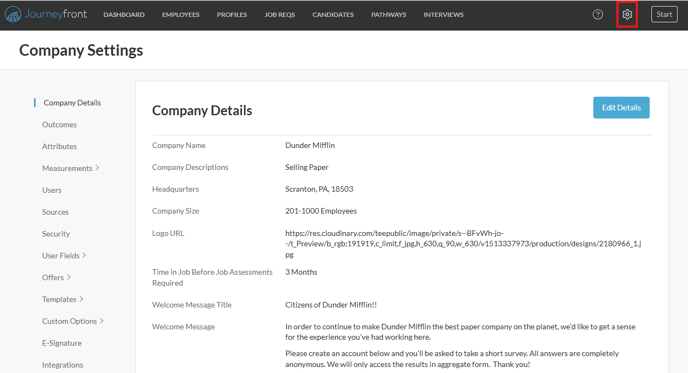The image size is (688, 373).
Task: Click the Company Settings page heading
Action: tap(81, 50)
